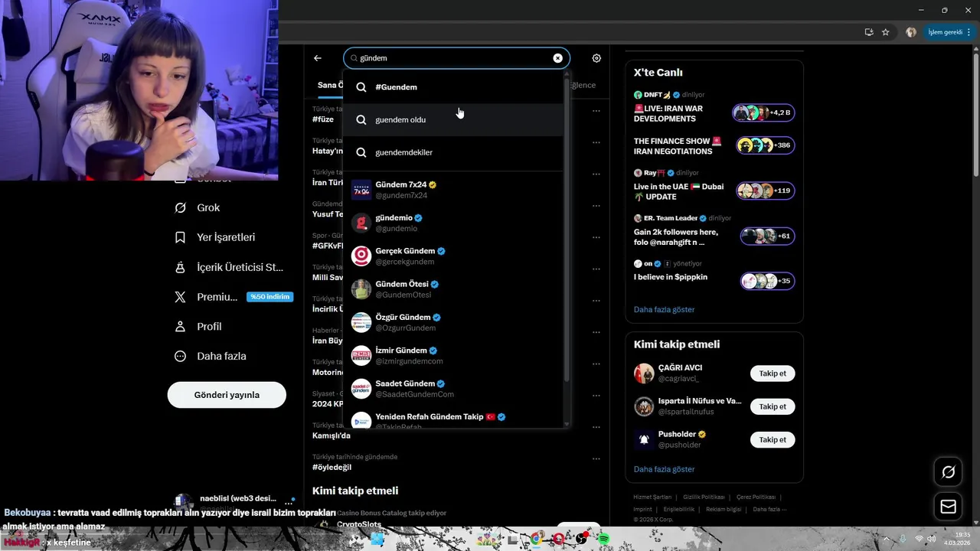Click inside the 'gündem' search input
This screenshot has height=551, width=980.
456,58
